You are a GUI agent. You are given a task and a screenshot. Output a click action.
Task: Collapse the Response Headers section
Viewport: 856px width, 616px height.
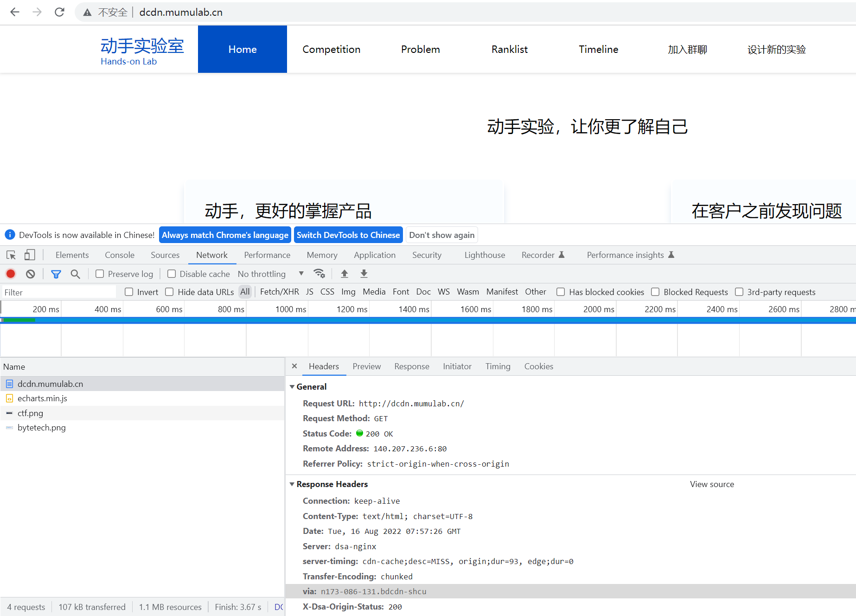pyautogui.click(x=292, y=484)
